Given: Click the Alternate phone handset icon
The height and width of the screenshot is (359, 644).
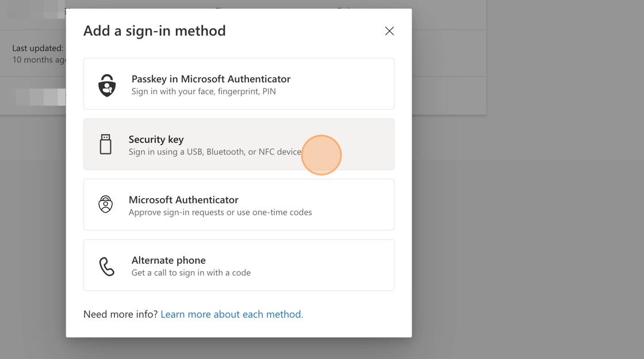Looking at the screenshot, I should (x=107, y=266).
